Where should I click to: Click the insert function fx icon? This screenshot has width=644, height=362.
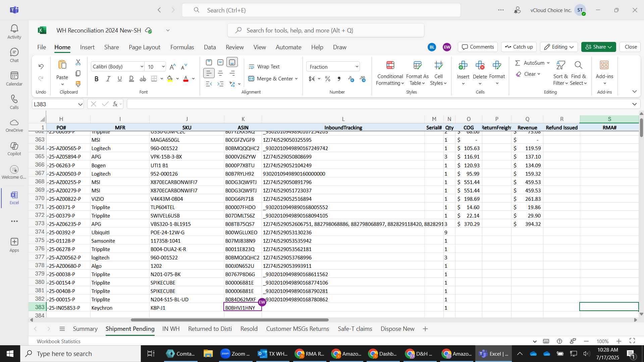coord(115,104)
